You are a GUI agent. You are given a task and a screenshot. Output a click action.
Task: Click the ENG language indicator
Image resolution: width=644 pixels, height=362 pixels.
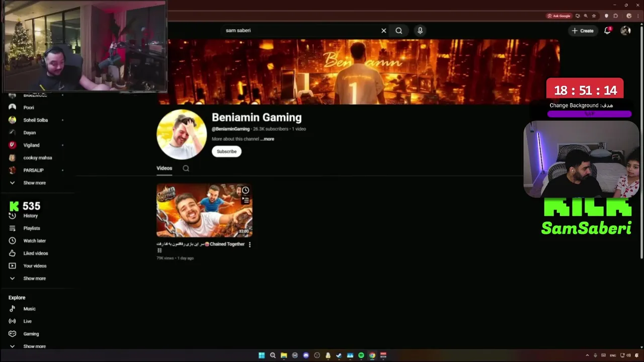[613, 355]
